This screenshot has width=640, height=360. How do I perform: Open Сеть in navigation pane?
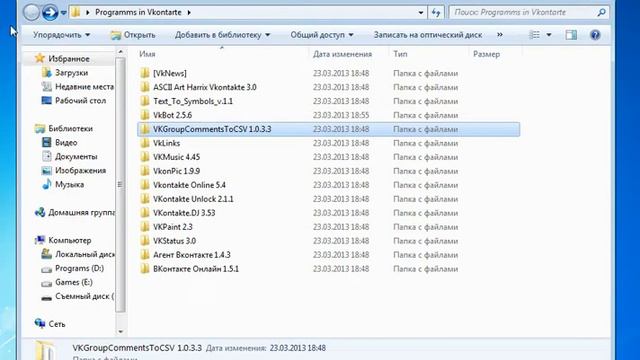tap(57, 324)
